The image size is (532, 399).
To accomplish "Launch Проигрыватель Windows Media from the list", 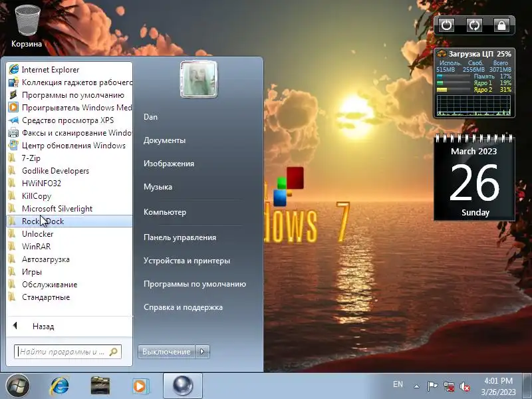I will click(x=69, y=108).
